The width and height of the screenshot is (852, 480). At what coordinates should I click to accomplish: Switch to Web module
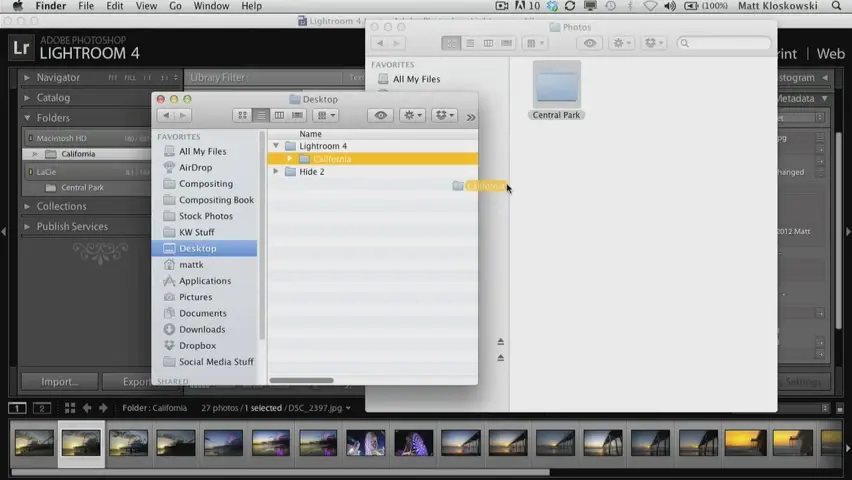coord(830,54)
